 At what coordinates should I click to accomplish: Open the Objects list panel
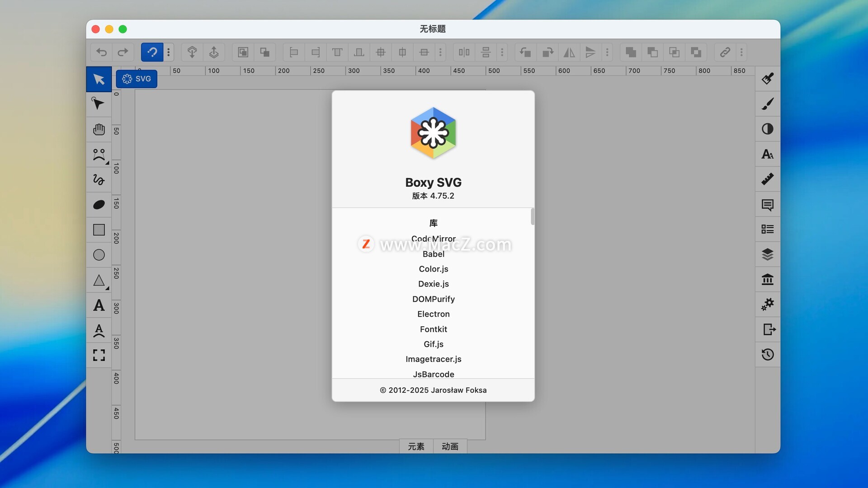pyautogui.click(x=768, y=230)
